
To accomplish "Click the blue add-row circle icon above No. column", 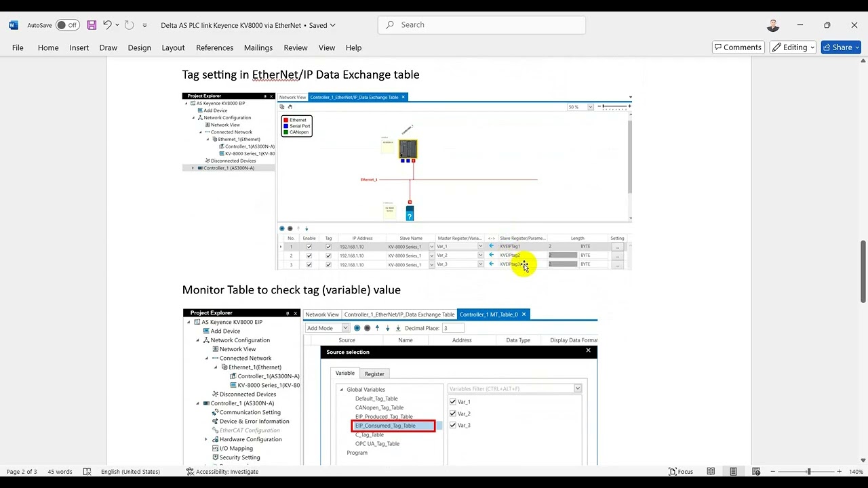I will pyautogui.click(x=282, y=228).
